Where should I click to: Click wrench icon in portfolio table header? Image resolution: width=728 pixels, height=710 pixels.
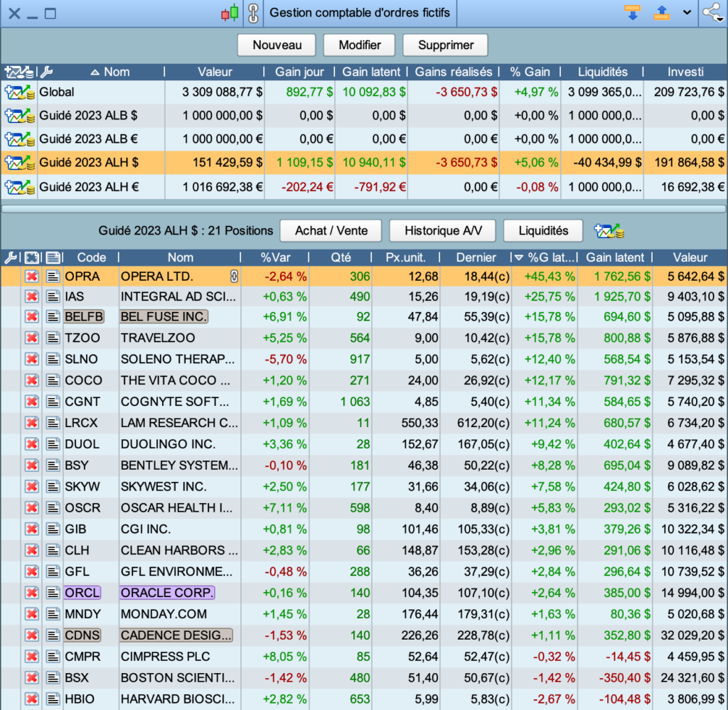[x=46, y=72]
